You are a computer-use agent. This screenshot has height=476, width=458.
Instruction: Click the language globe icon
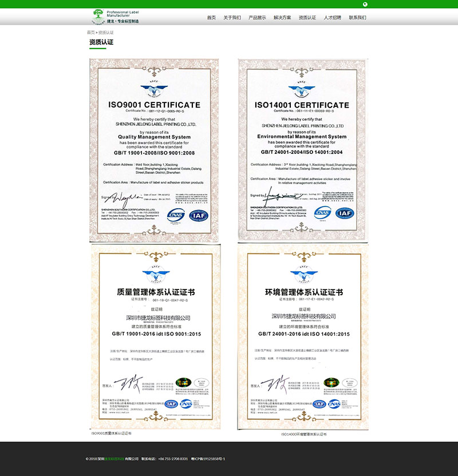365,4
